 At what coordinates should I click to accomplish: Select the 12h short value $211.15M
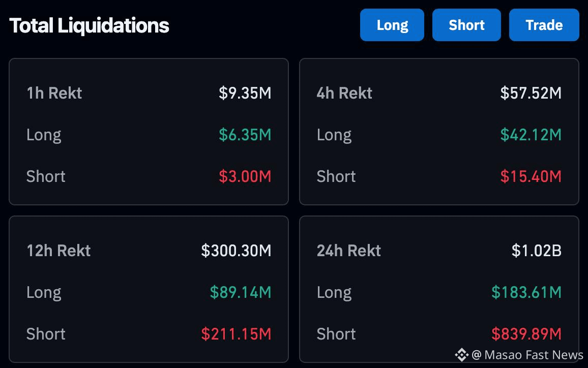tap(236, 333)
